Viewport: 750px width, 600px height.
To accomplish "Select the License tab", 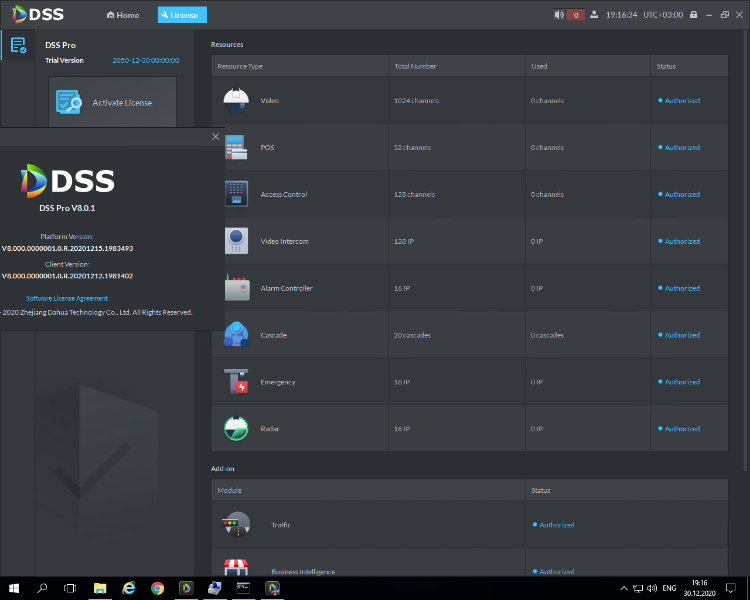I will click(182, 15).
